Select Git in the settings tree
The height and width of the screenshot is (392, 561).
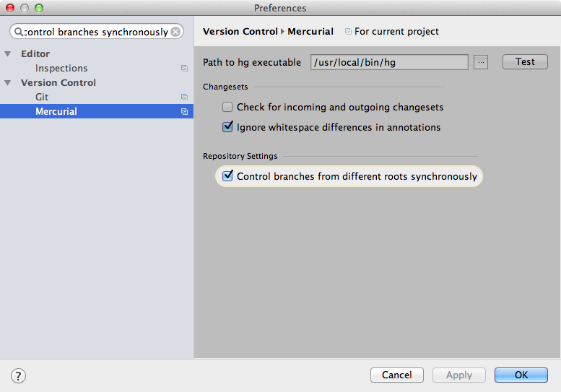(42, 97)
